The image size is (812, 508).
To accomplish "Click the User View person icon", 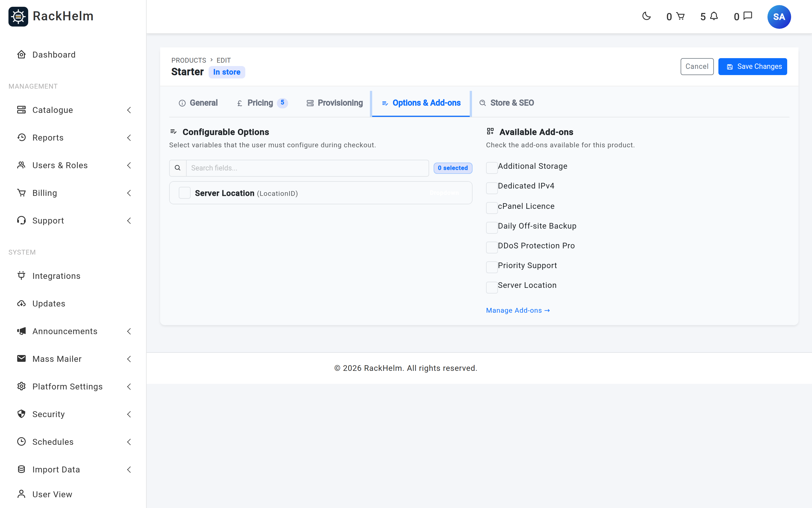I will click(x=21, y=494).
